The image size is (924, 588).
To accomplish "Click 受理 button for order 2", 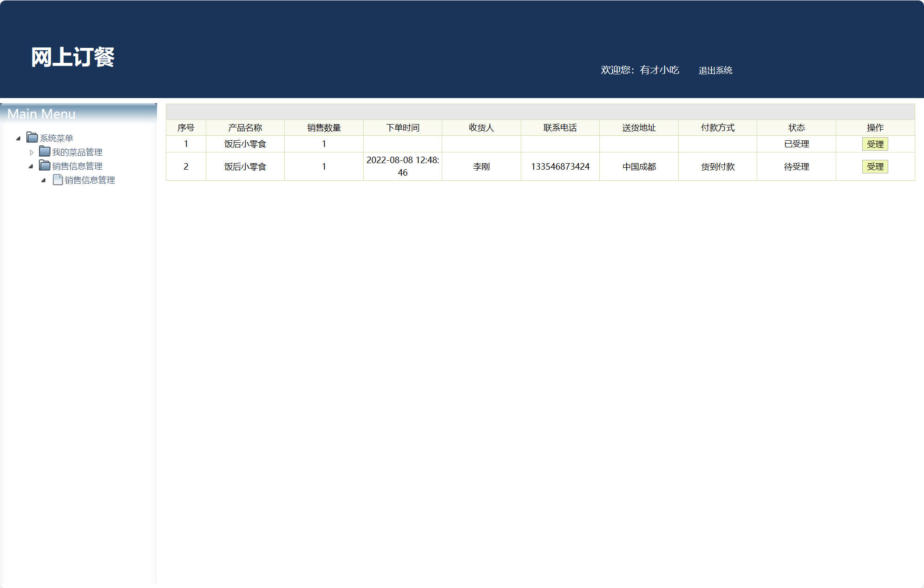I will [x=875, y=166].
